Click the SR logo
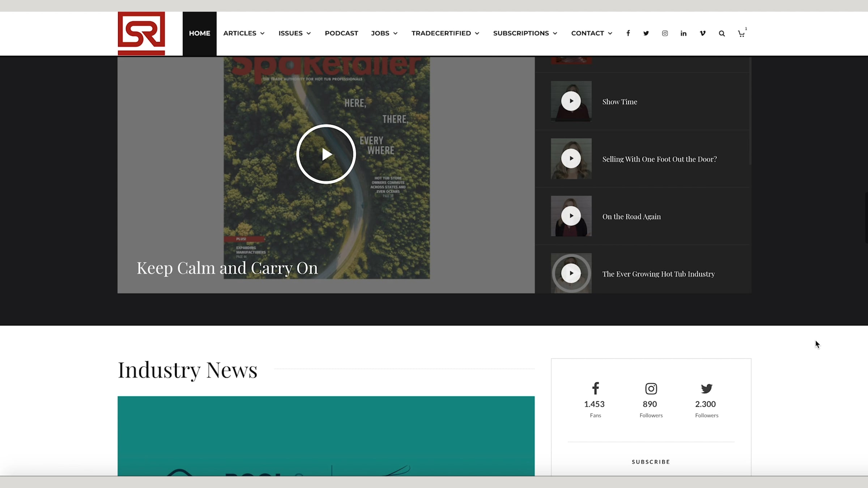 [141, 33]
